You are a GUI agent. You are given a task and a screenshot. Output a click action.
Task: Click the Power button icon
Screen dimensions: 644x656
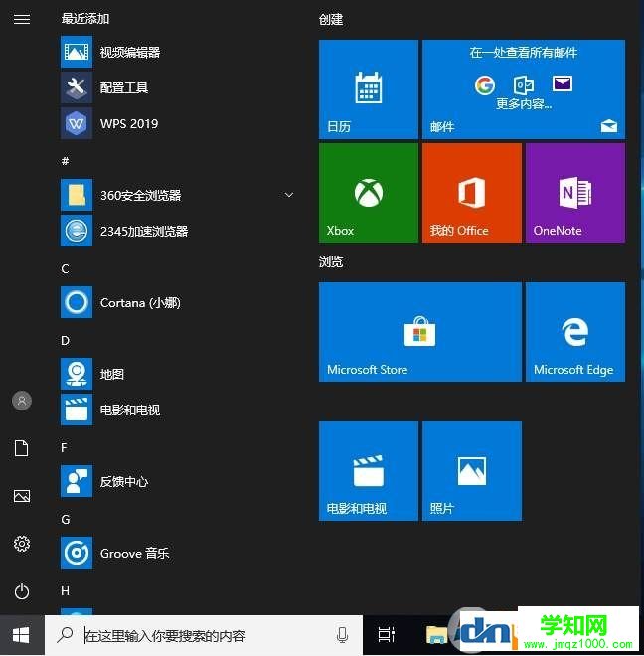22,591
